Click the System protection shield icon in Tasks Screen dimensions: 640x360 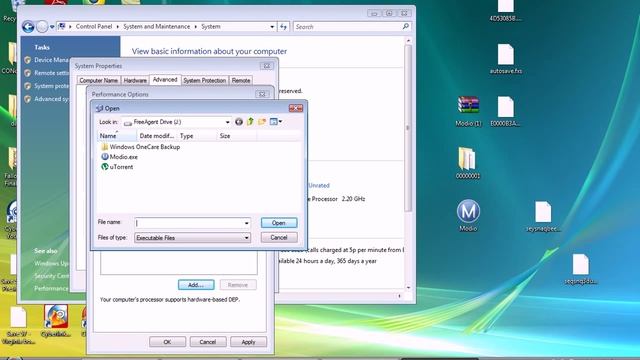(x=27, y=86)
